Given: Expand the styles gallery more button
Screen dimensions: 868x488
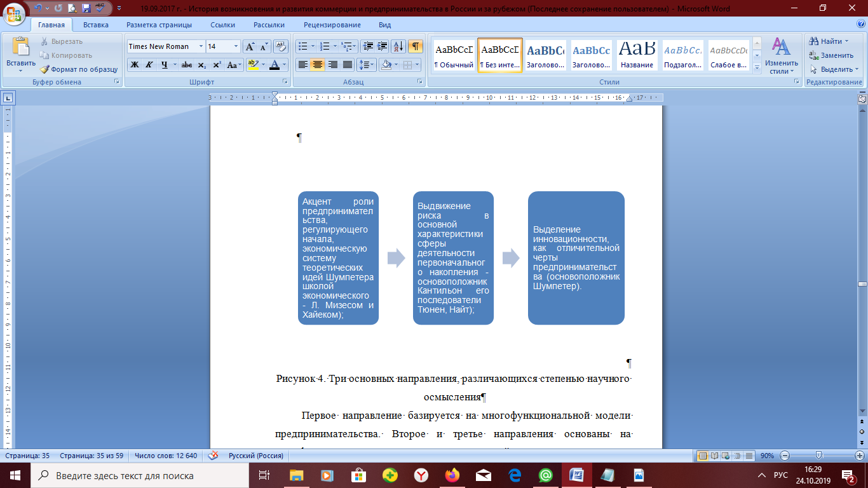Looking at the screenshot, I should point(757,67).
